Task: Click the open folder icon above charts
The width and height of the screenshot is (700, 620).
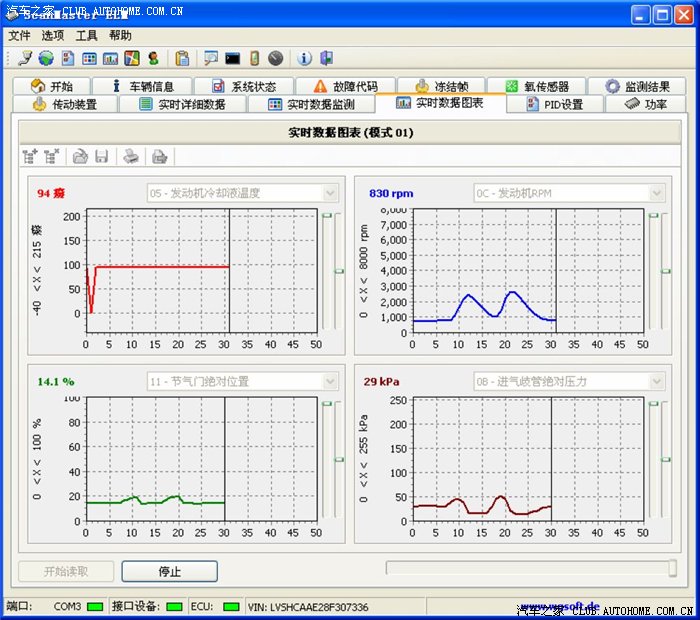Action: 80,156
